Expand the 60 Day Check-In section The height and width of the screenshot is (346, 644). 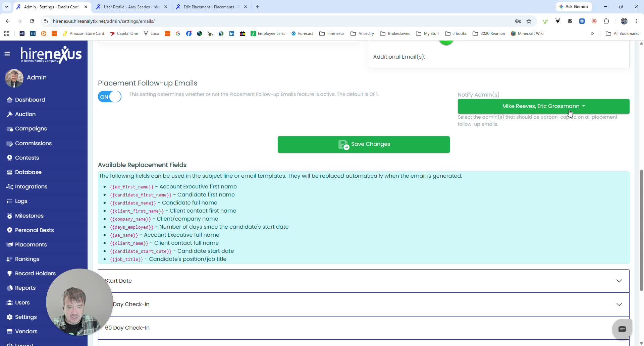pyautogui.click(x=364, y=328)
